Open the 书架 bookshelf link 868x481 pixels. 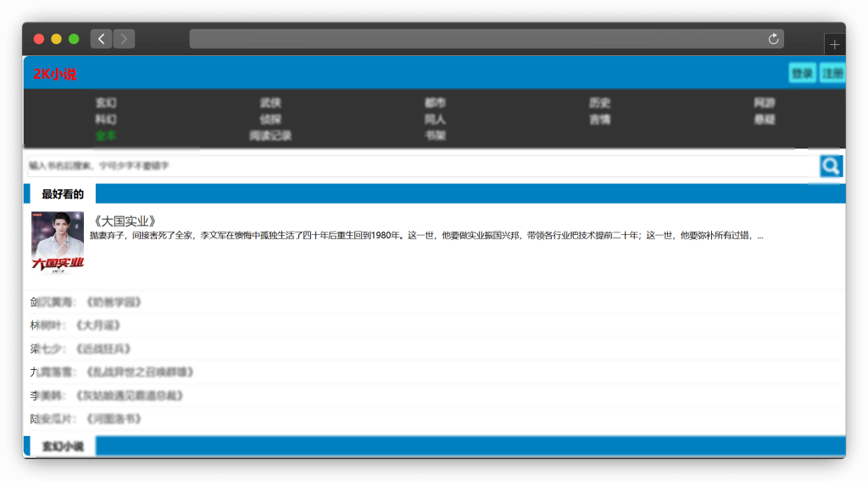[x=435, y=136]
